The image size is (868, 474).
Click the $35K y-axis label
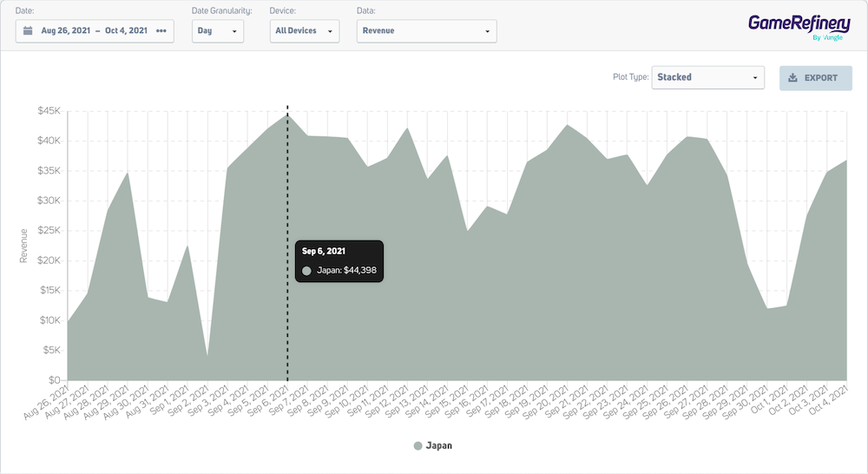[49, 170]
